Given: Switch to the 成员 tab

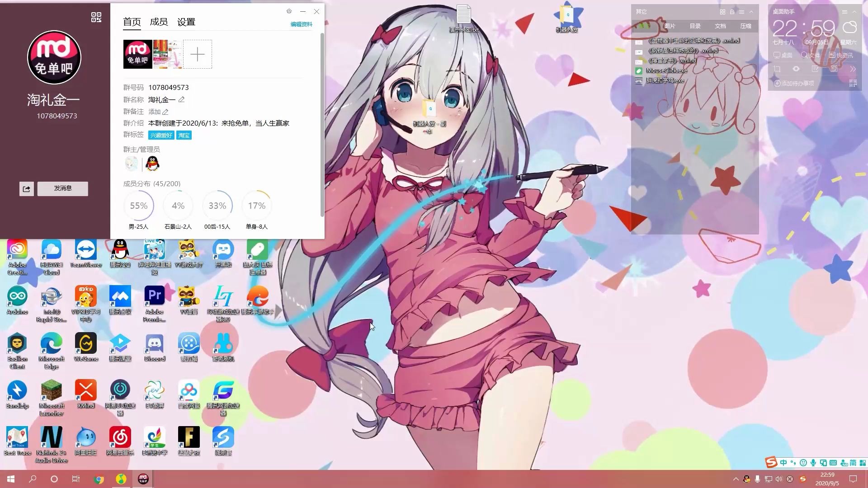Looking at the screenshot, I should point(159,22).
